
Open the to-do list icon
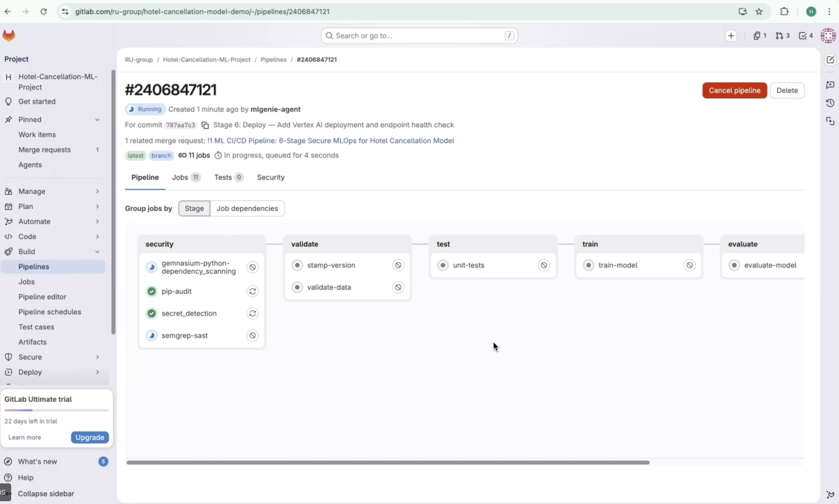tap(806, 36)
